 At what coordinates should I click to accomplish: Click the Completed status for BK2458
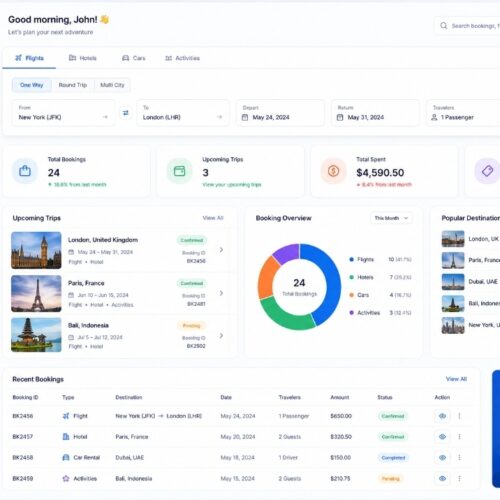point(393,458)
